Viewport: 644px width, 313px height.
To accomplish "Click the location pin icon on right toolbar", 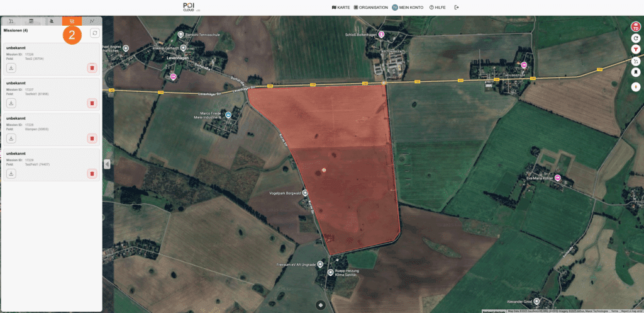I will [635, 87].
